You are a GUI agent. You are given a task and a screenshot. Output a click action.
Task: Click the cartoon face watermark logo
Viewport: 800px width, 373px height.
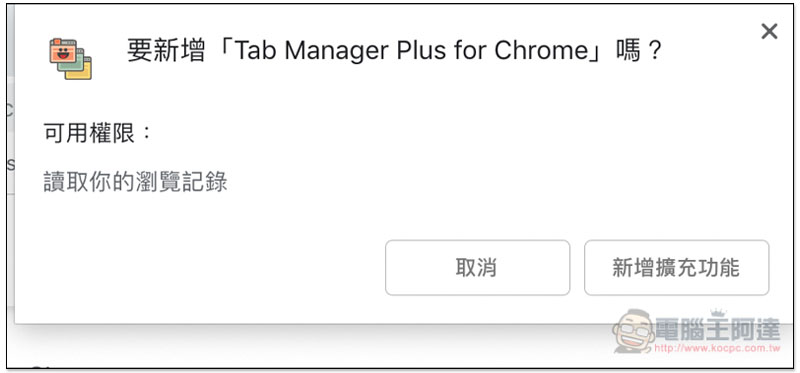pyautogui.click(x=633, y=331)
